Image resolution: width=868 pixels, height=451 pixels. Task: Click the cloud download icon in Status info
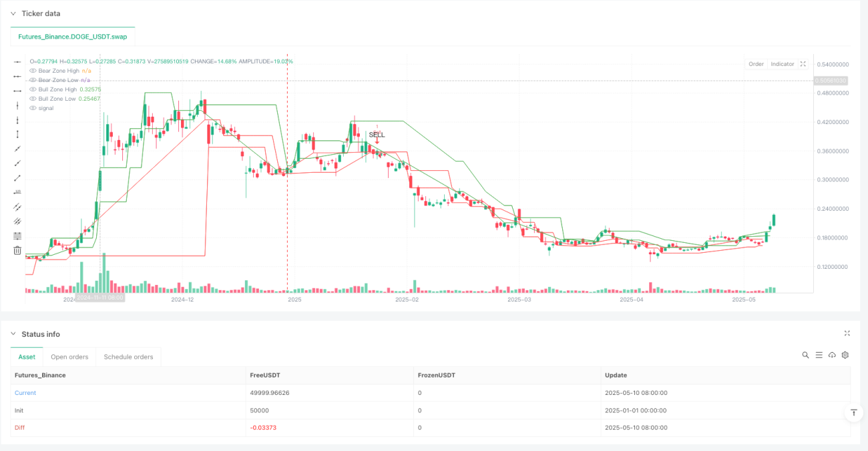click(x=832, y=355)
